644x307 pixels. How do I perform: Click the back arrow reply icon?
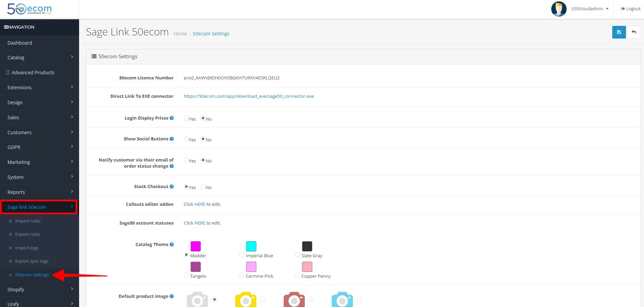pyautogui.click(x=634, y=32)
